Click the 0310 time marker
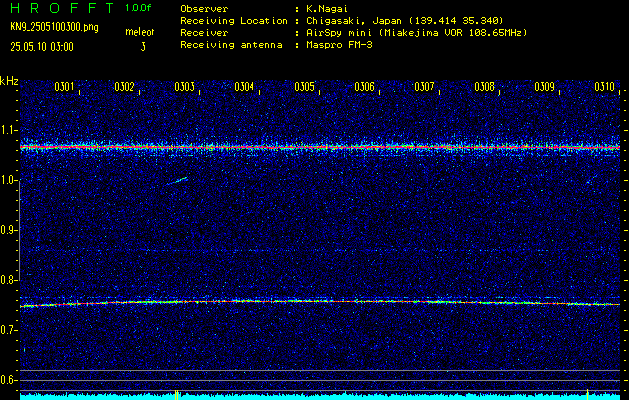Viewport: 629px width, 400px height. (x=605, y=87)
